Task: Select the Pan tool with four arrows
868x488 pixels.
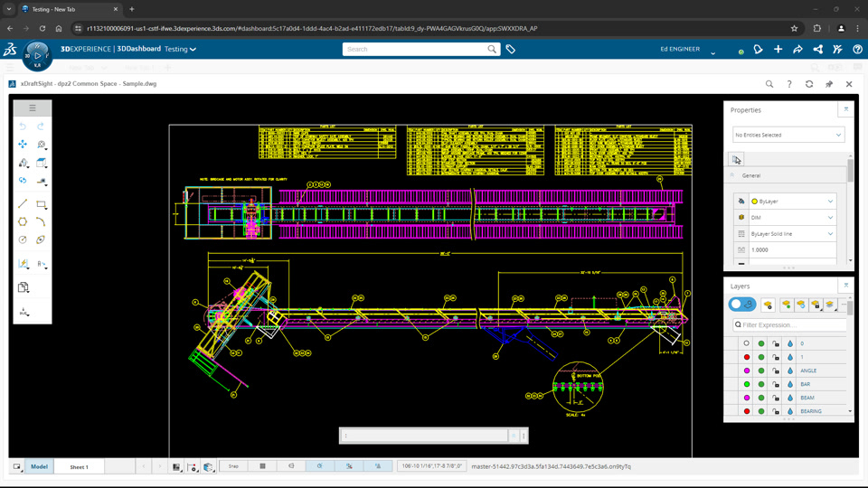Action: 23,144
